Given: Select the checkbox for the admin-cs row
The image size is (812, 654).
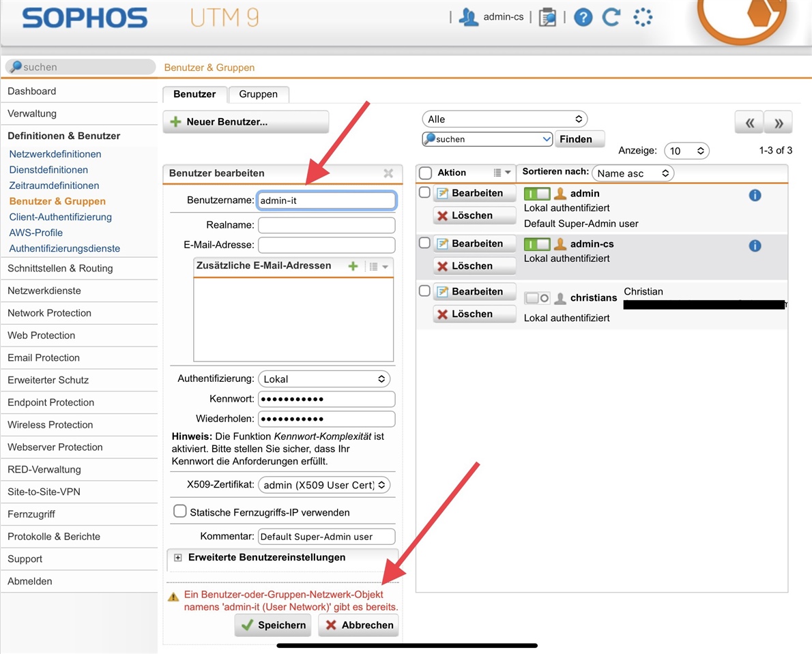Looking at the screenshot, I should [424, 243].
